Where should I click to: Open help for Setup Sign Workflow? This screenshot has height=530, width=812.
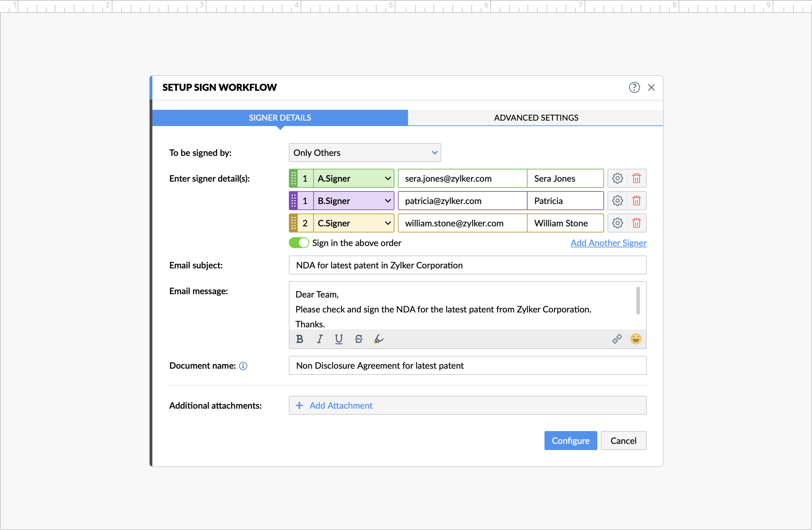click(x=634, y=87)
